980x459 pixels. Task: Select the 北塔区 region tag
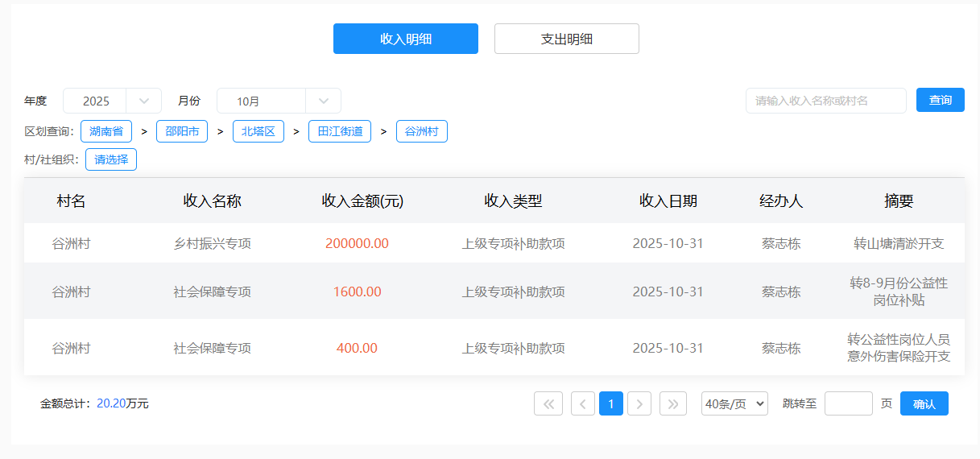click(258, 131)
